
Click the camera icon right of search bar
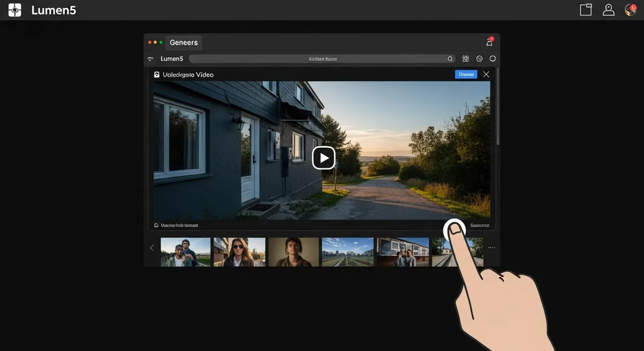[466, 59]
